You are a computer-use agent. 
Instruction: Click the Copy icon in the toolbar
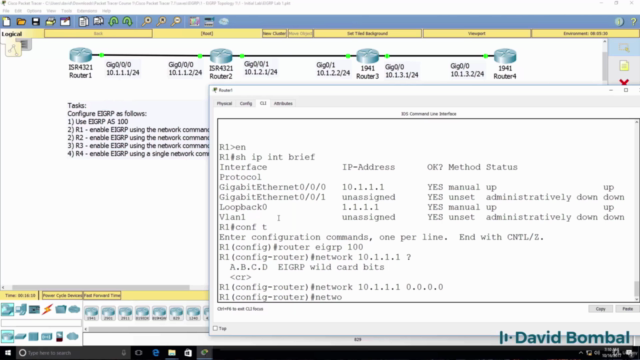(x=84, y=22)
